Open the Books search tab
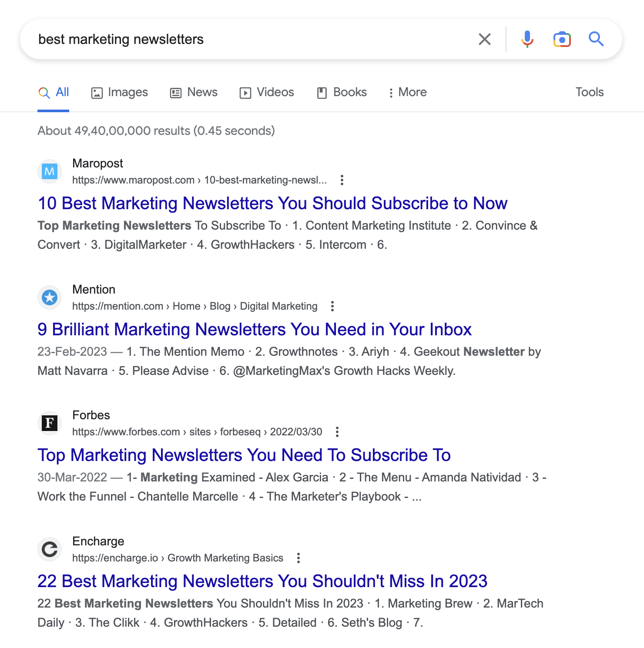644x648 pixels. 341,92
